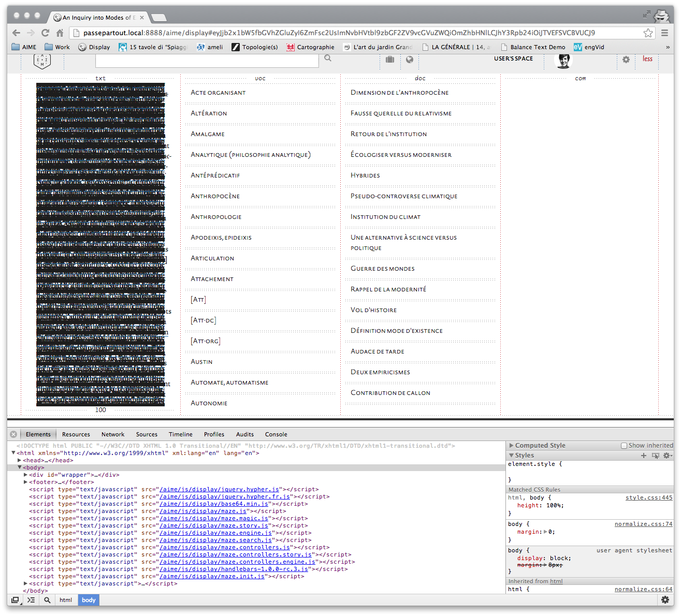Open the style.css:445 source link

point(649,497)
